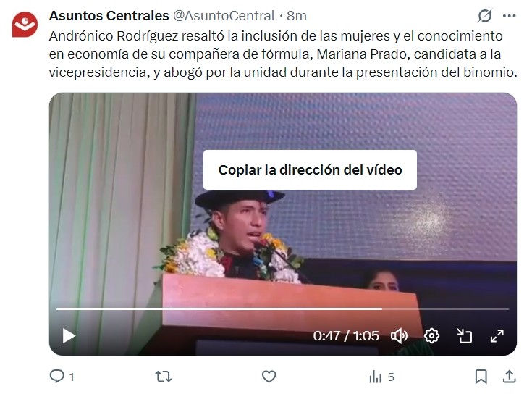The width and height of the screenshot is (532, 394).
Task: Click the video frame of the speaker
Action: pyautogui.click(x=283, y=224)
